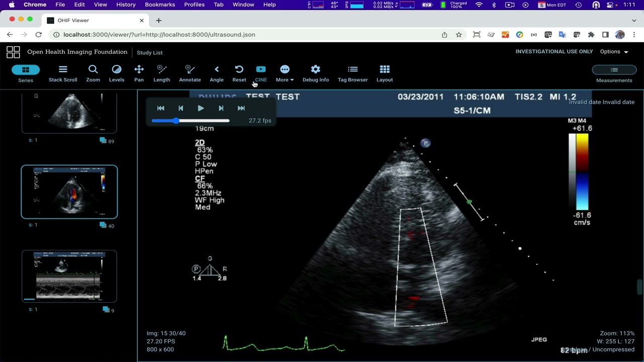644x362 pixels.
Task: Go back in Chrome
Action: point(10,35)
